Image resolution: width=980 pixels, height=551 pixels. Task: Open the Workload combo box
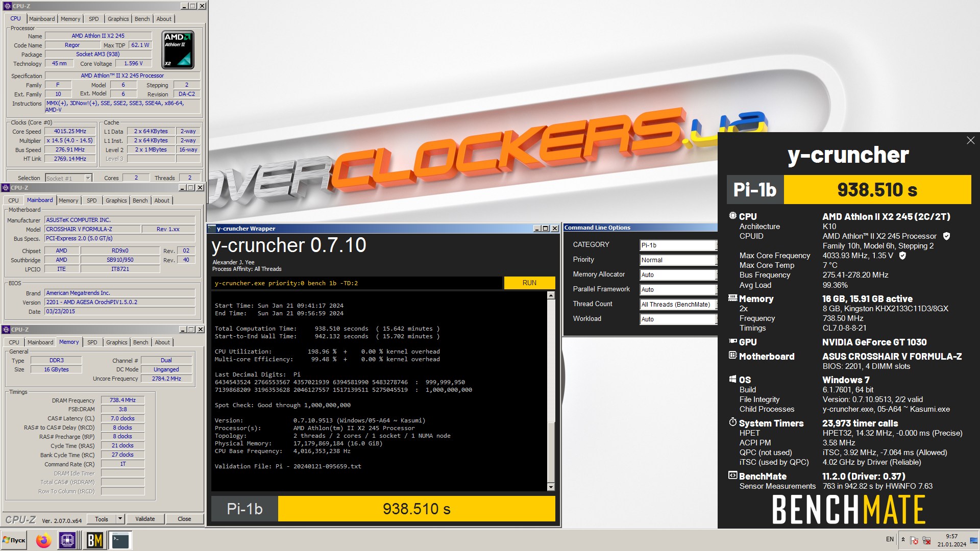pyautogui.click(x=678, y=319)
